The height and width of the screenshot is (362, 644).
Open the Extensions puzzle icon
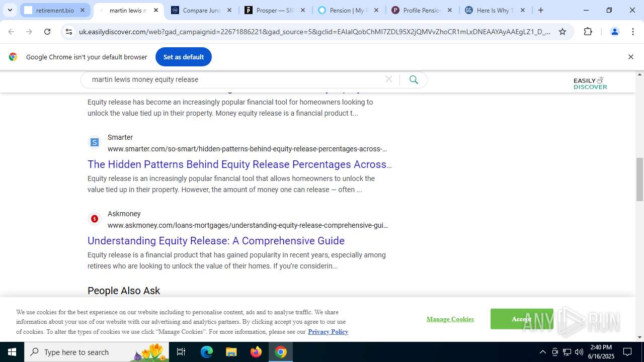[588, 32]
